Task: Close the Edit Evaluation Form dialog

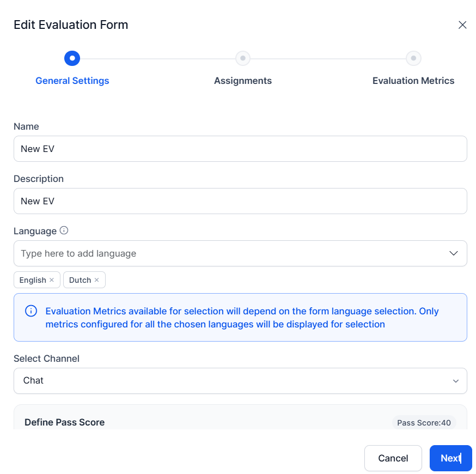Action: click(x=462, y=25)
